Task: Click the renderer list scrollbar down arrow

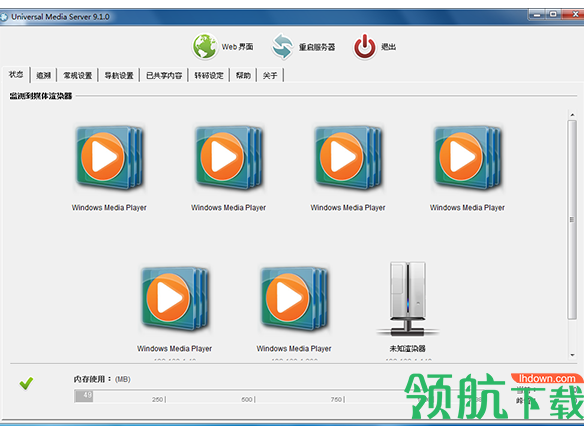Action: tap(572, 355)
